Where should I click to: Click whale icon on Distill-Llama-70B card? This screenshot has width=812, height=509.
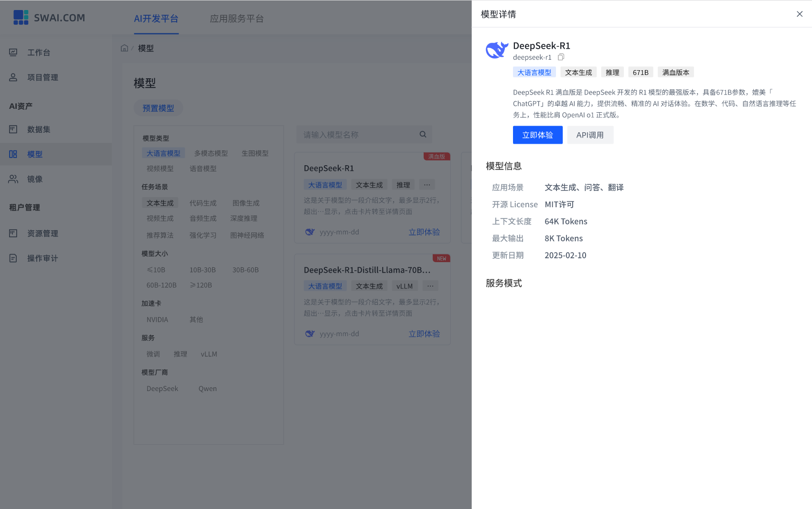click(x=310, y=334)
